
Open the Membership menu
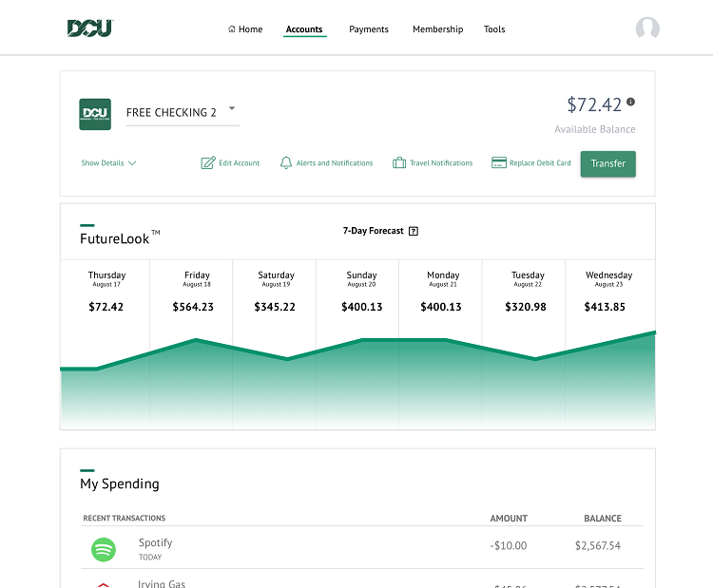(x=437, y=29)
